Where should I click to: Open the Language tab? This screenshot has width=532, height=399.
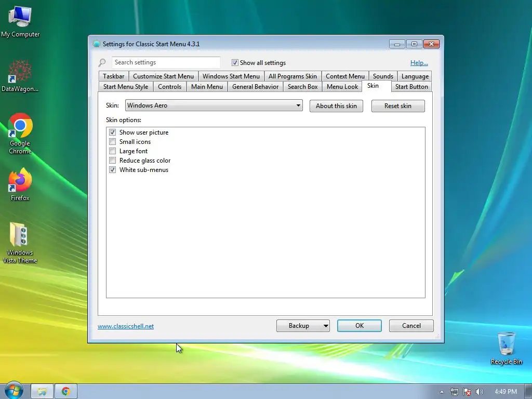pyautogui.click(x=415, y=76)
